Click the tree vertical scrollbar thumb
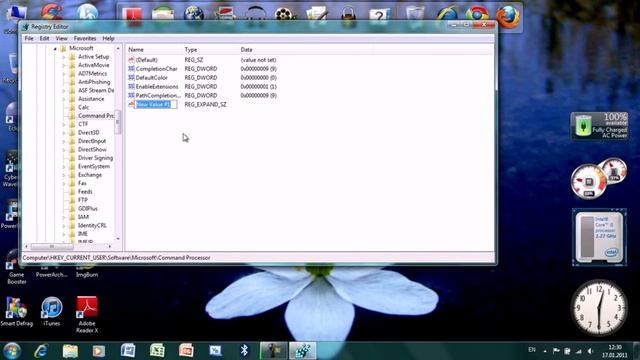The width and height of the screenshot is (640, 360). (118, 122)
